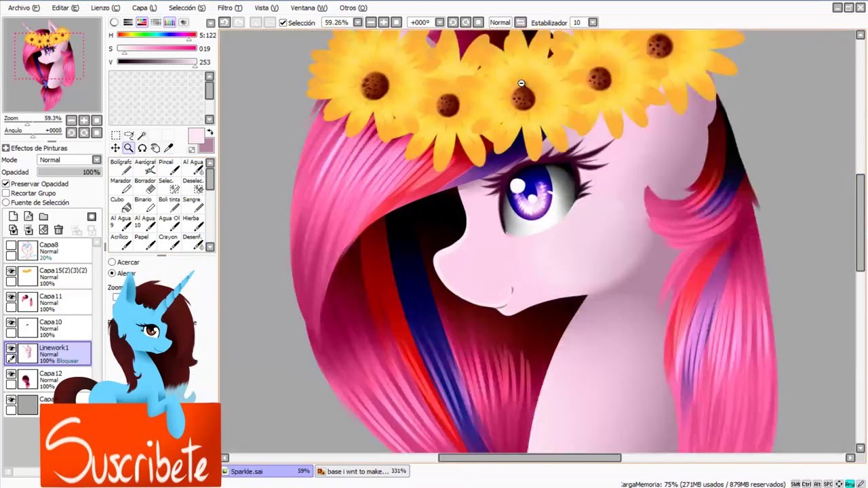Choose the Cubo bucket fill tool
Viewport: 868px width, 488px height.
(x=119, y=204)
